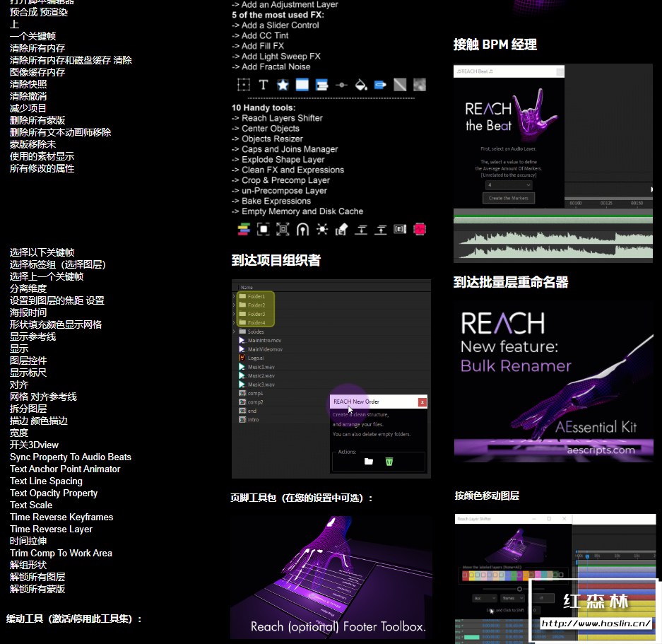Viewport: 662px width, 644px height.
Task: Click the diagonal light sweep icon
Action: coord(400,85)
